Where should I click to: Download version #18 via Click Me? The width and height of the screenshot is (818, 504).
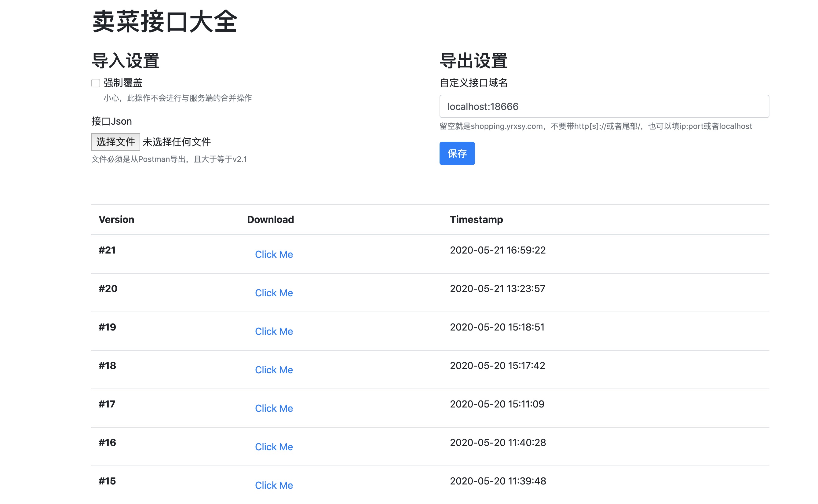[x=274, y=370]
